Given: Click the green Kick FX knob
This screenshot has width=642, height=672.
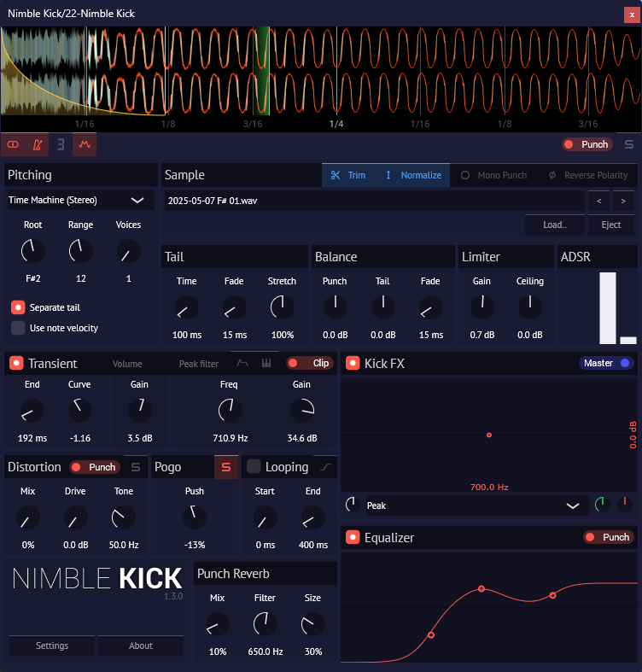Looking at the screenshot, I should click(x=601, y=505).
